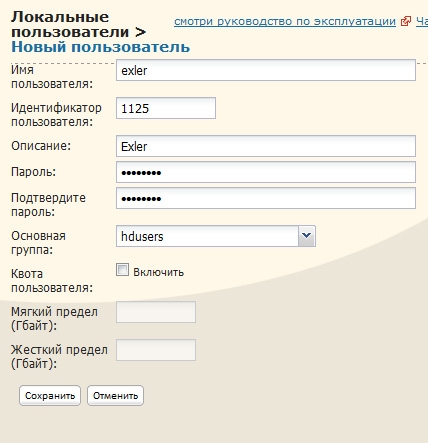Viewport: 428px width, 443px height.
Task: Expand the group list with the blue arrow button
Action: (x=307, y=236)
